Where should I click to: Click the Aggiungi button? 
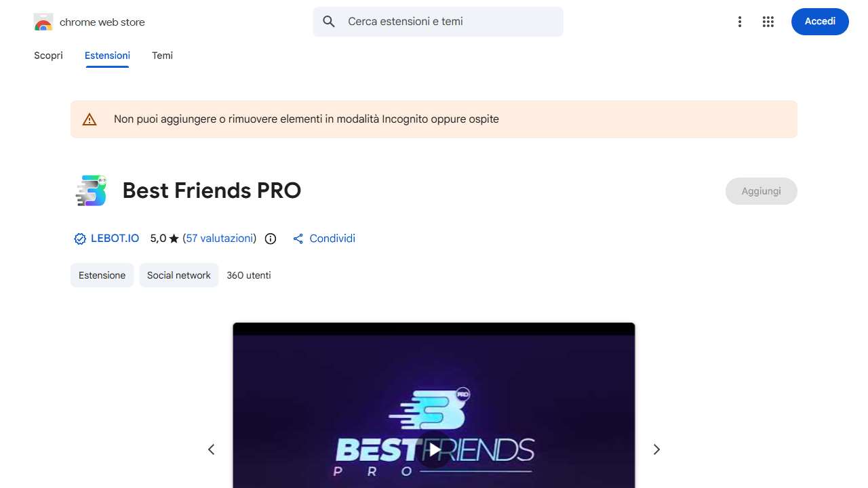tap(761, 191)
